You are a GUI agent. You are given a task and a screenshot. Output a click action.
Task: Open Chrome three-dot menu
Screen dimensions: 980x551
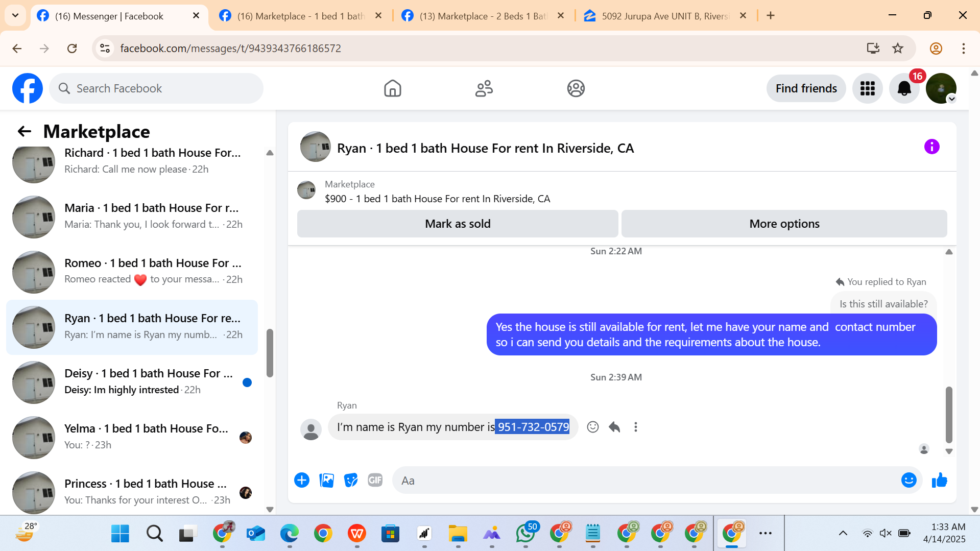tap(963, 49)
